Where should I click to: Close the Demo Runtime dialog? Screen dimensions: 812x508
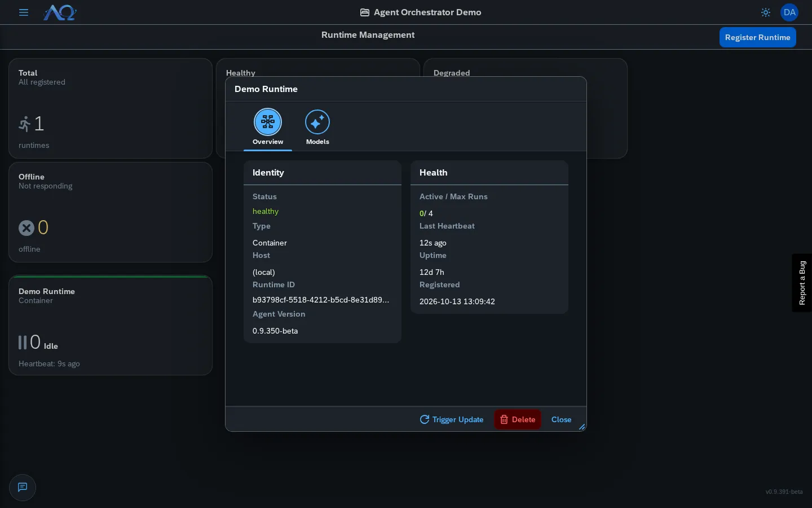pos(561,419)
